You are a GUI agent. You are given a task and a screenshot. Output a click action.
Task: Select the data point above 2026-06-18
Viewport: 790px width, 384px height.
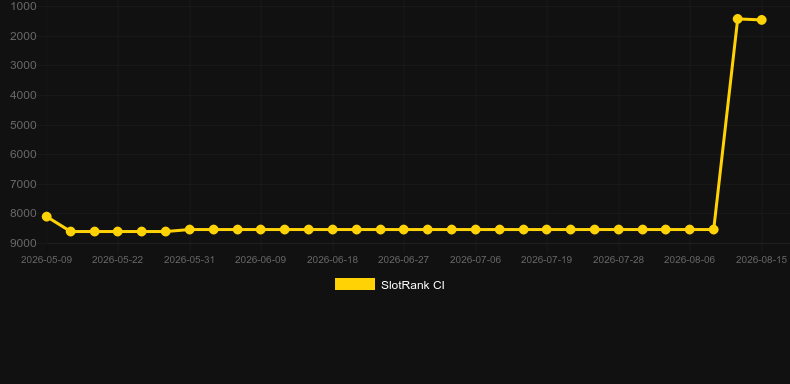pyautogui.click(x=333, y=229)
